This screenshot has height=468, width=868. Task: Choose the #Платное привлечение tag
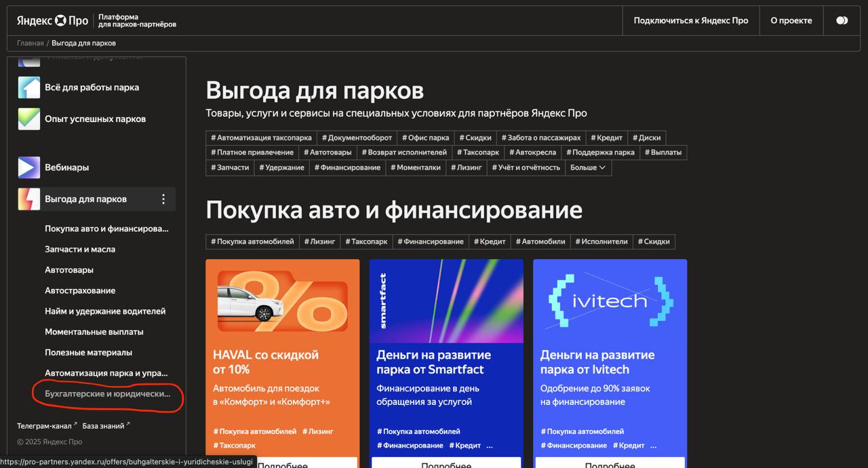252,153
